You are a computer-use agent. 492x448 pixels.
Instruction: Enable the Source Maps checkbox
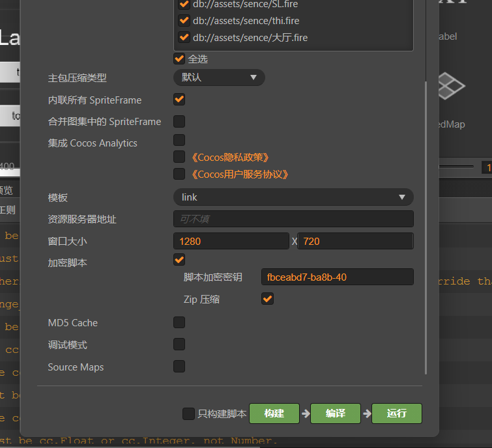click(x=179, y=366)
